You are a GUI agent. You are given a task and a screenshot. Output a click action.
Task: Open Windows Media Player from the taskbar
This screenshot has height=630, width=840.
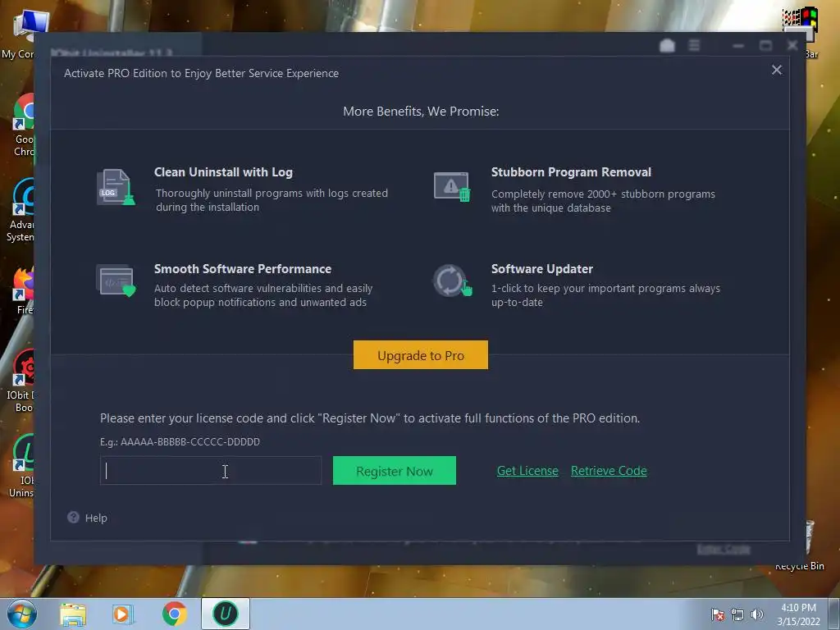123,614
